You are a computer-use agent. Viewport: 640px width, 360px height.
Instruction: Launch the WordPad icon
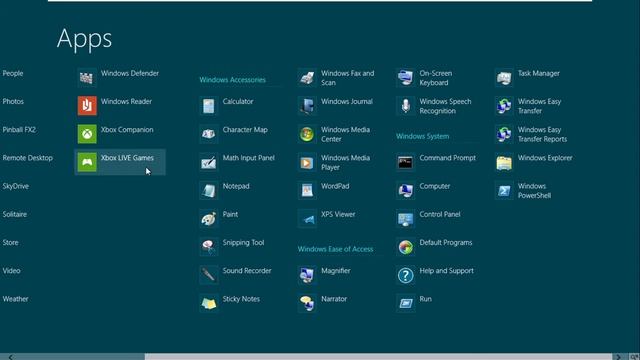point(307,190)
